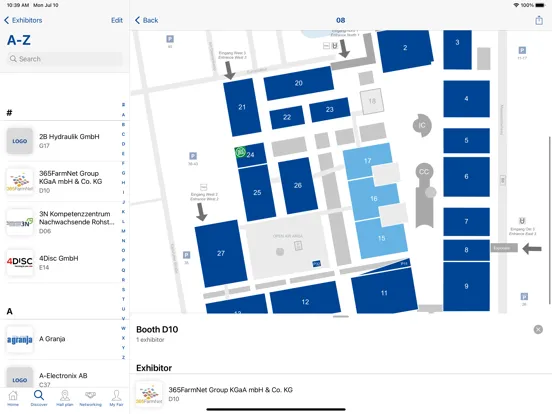Select hall 8 on map

tap(466, 250)
